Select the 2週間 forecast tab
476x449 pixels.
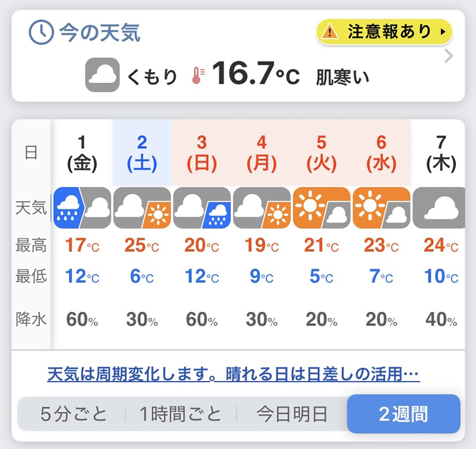pos(403,414)
